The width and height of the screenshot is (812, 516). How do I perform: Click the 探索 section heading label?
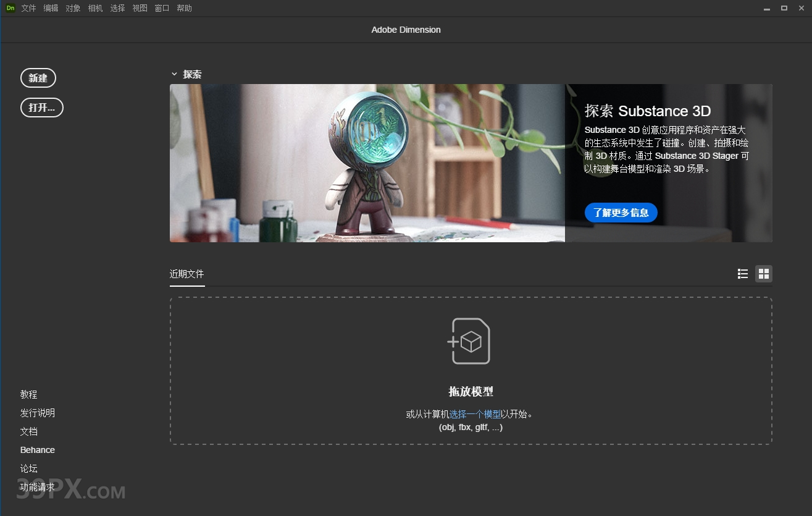(x=192, y=74)
